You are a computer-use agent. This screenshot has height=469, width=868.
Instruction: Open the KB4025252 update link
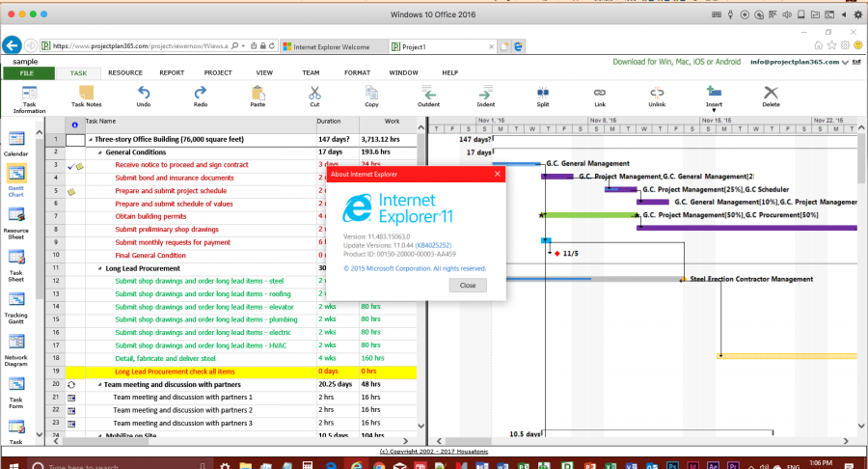[x=433, y=245]
